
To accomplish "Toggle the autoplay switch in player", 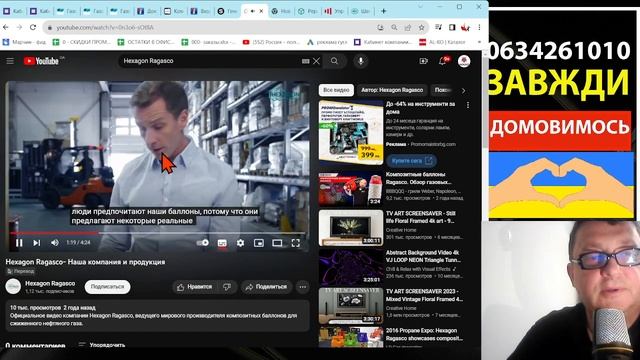I will [202, 243].
